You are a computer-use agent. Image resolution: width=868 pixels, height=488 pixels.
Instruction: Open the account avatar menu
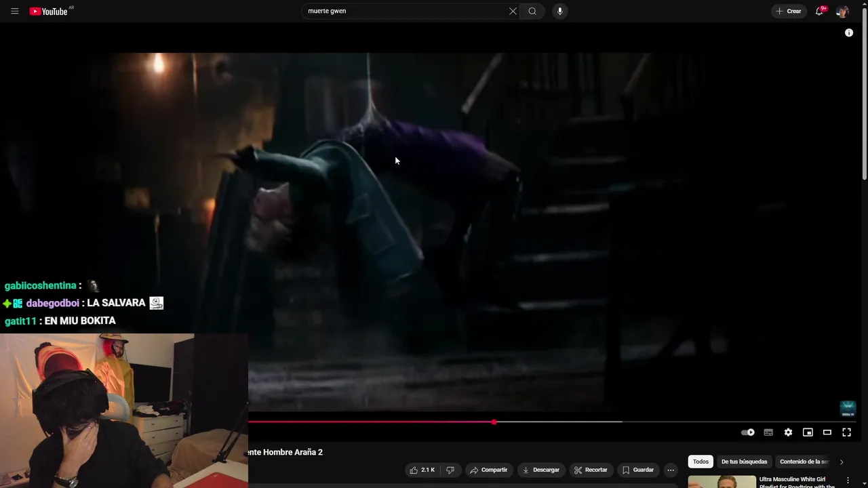tap(842, 11)
